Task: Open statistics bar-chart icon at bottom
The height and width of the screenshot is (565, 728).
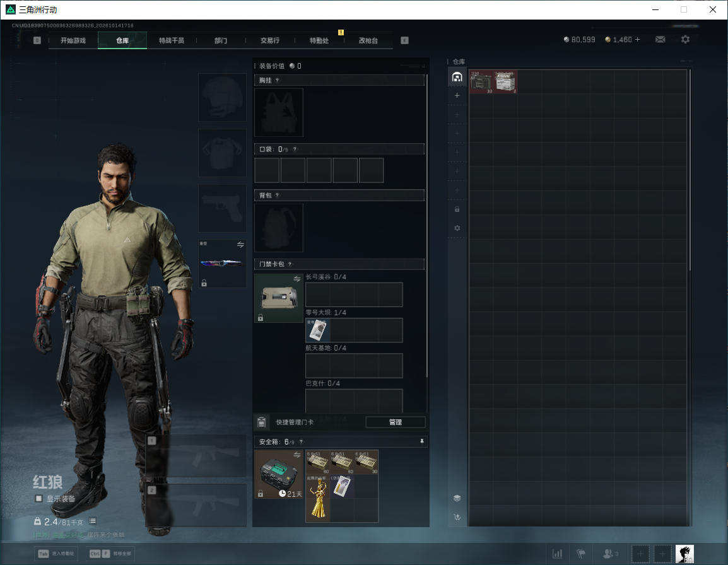Action: coord(557,554)
